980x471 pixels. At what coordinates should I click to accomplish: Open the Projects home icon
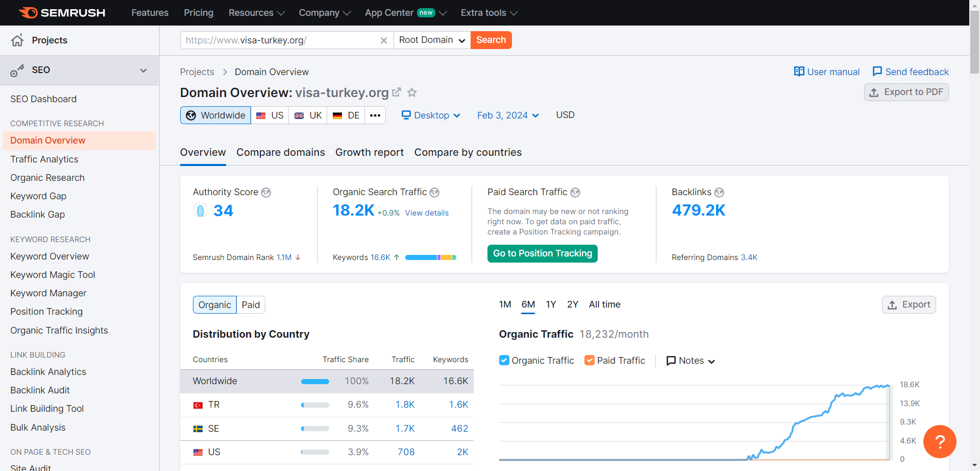pyautogui.click(x=17, y=40)
